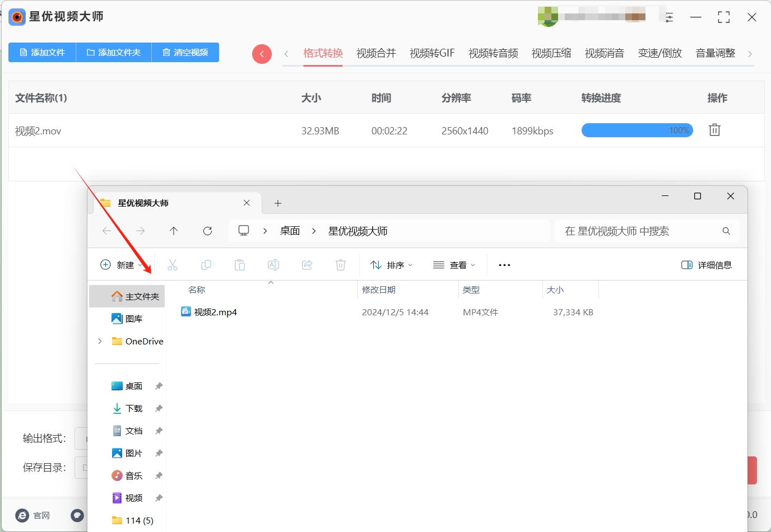Open the 星优视频大师 settings menu icon

[669, 17]
